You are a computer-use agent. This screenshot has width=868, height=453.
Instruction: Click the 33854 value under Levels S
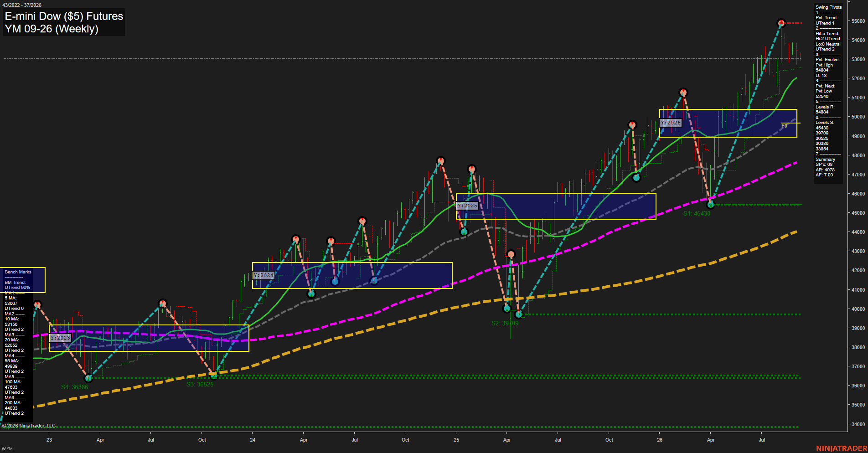822,149
